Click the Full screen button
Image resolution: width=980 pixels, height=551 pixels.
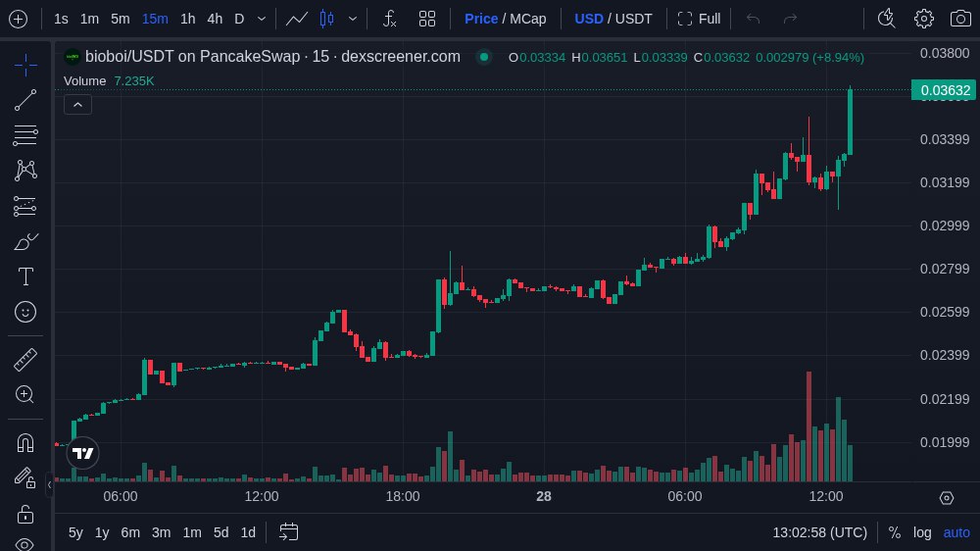699,19
